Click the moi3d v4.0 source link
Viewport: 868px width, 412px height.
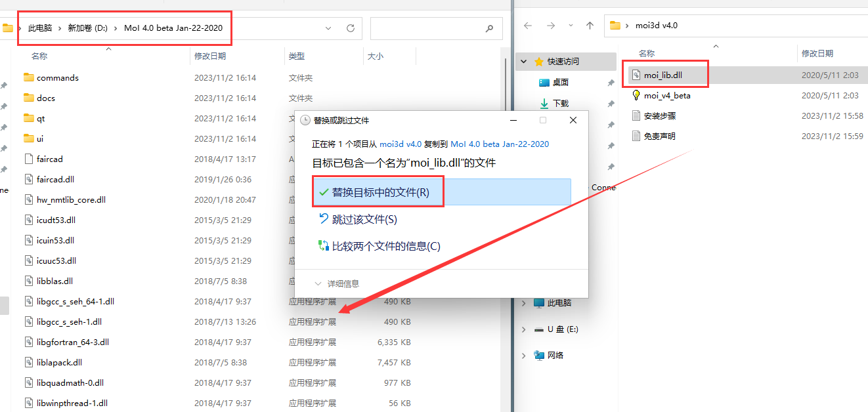401,144
